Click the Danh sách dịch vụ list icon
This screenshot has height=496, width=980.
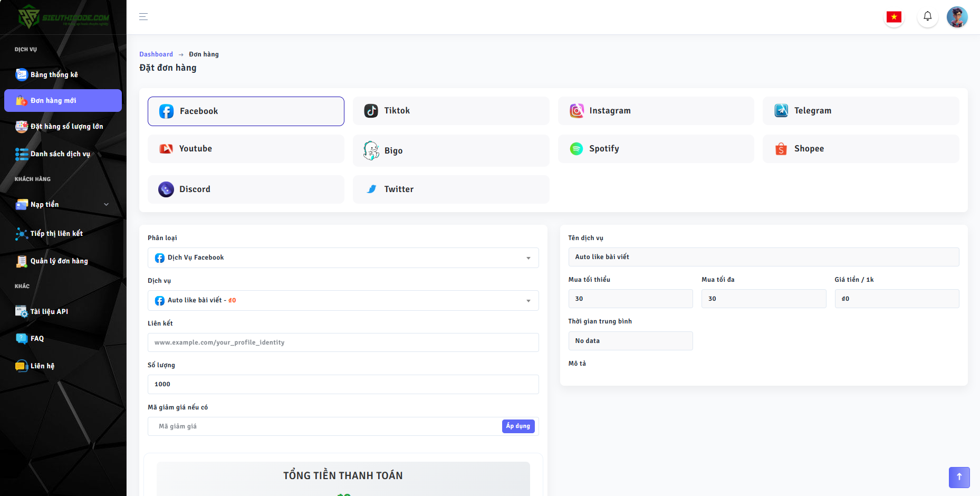pyautogui.click(x=22, y=154)
